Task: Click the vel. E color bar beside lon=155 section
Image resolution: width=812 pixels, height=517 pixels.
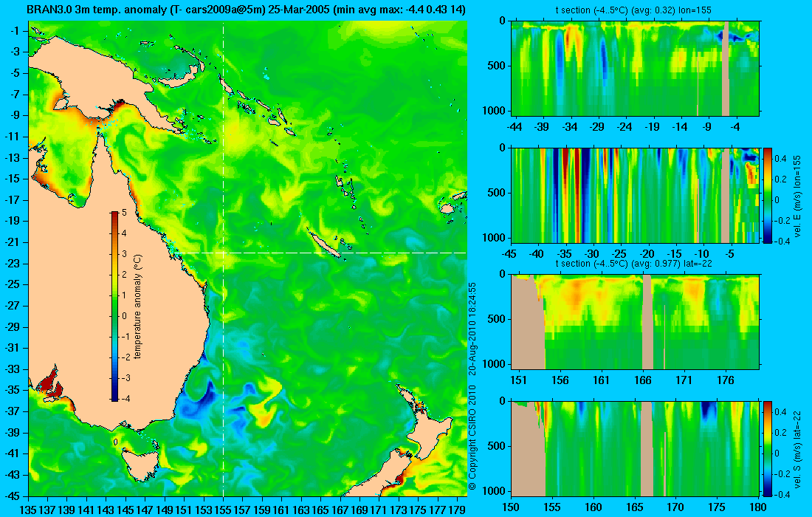Action: coord(768,196)
